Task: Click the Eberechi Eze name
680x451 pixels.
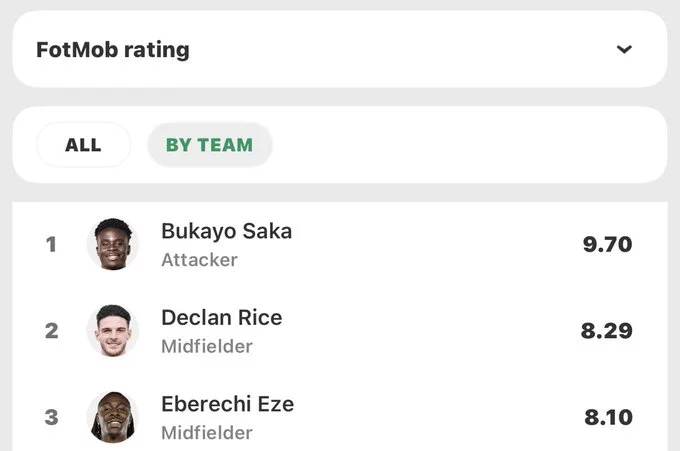Action: pyautogui.click(x=228, y=404)
